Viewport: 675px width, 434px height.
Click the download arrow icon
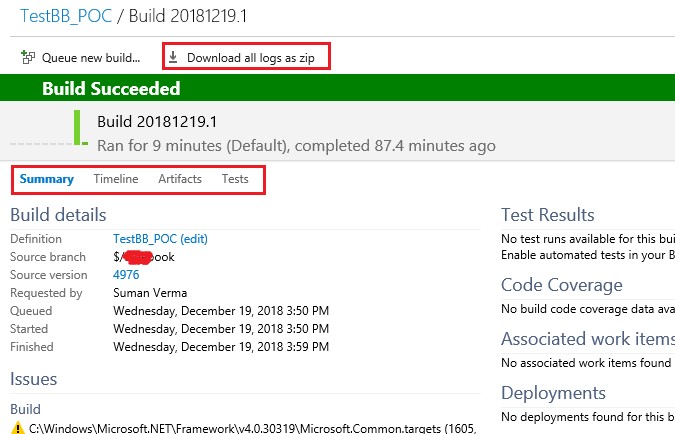click(173, 57)
